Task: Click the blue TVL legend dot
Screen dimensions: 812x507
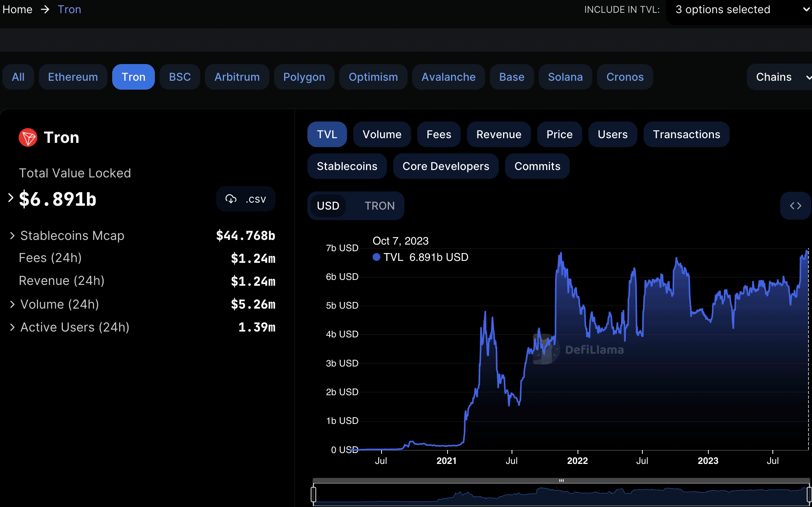Action: tap(376, 257)
